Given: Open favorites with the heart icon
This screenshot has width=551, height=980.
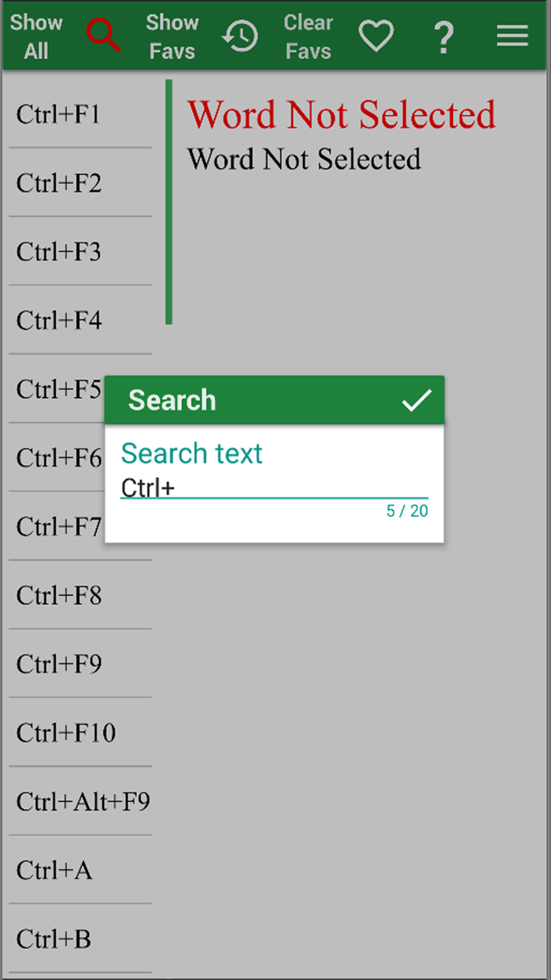Looking at the screenshot, I should pos(376,36).
